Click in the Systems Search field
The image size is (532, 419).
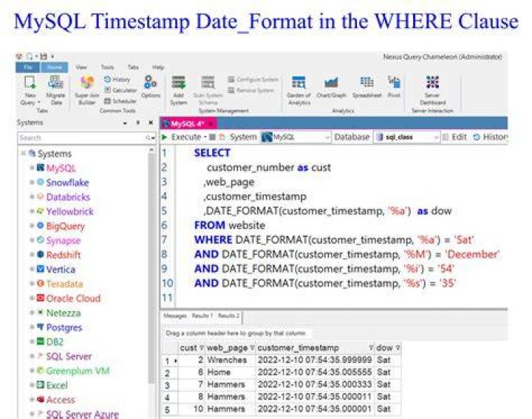coord(81,137)
